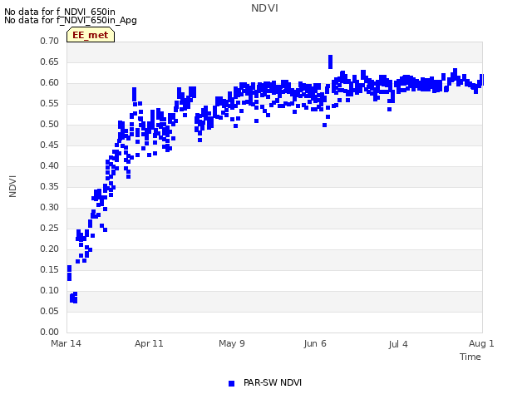Image resolution: width=532 pixels, height=399 pixels.
Task: Click the 0.55 y-axis tick label
Action: 49,103
